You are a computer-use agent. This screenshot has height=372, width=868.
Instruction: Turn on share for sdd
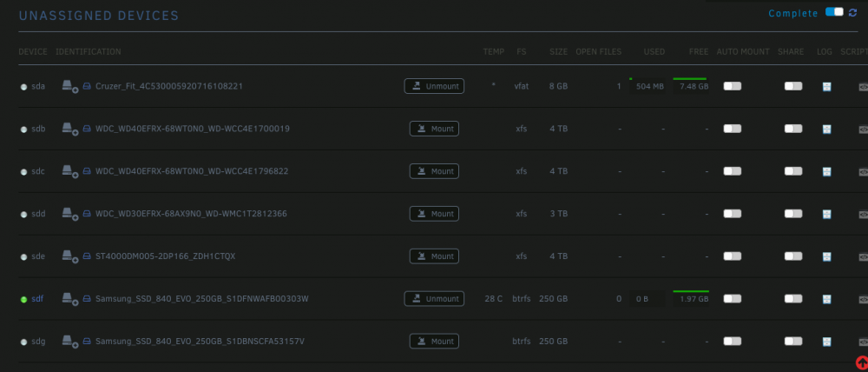pyautogui.click(x=793, y=214)
